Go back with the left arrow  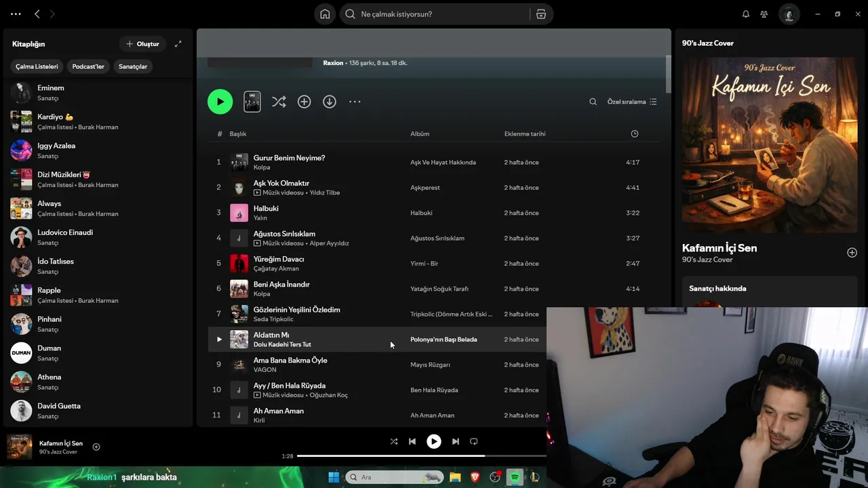(37, 14)
